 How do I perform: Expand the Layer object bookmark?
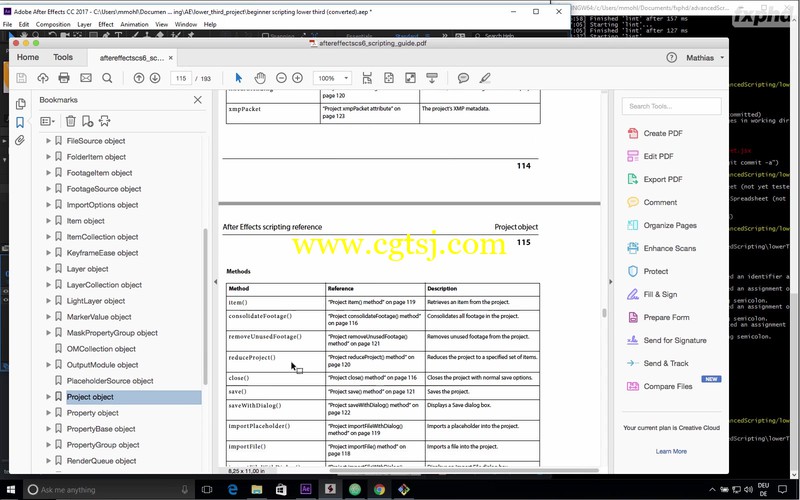tap(48, 269)
